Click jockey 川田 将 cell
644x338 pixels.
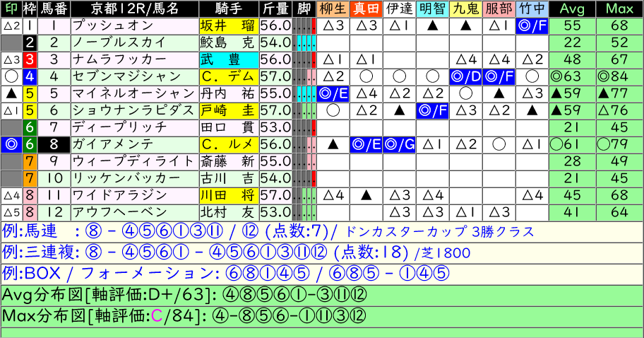tap(229, 195)
